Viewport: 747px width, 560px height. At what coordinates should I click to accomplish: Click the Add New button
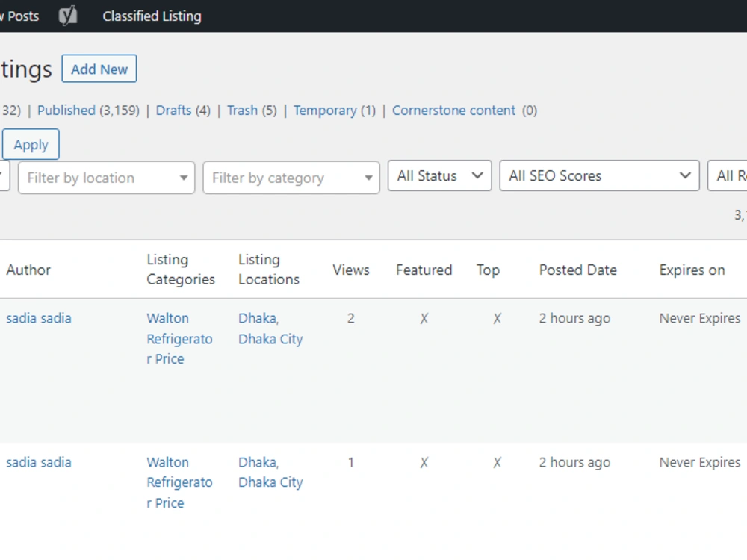(x=99, y=69)
